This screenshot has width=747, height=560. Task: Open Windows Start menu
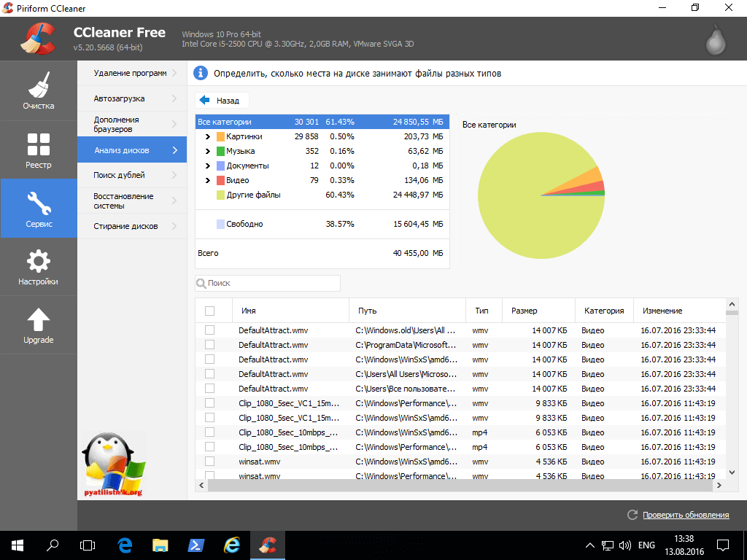tap(18, 545)
